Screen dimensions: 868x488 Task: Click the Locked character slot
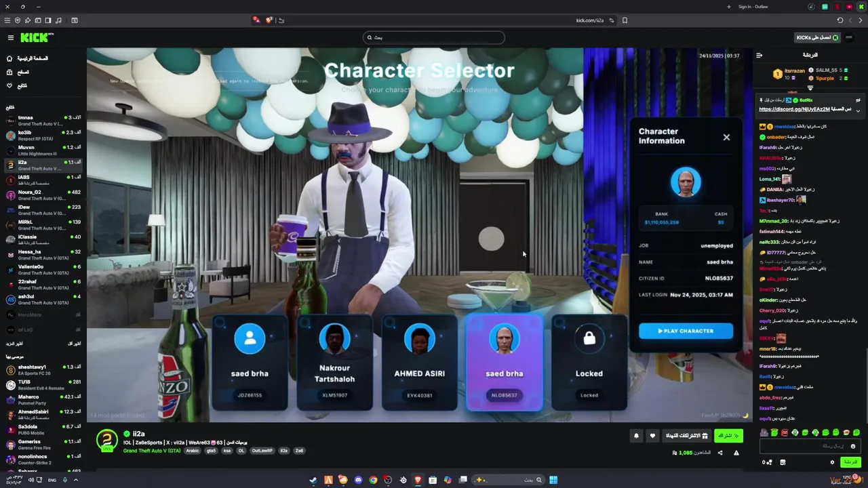click(589, 363)
